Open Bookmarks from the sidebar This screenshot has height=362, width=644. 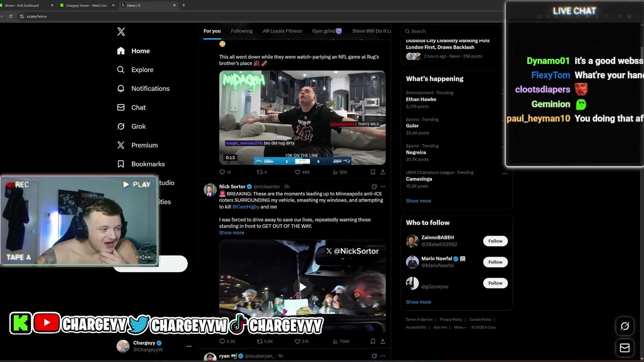coord(140,164)
